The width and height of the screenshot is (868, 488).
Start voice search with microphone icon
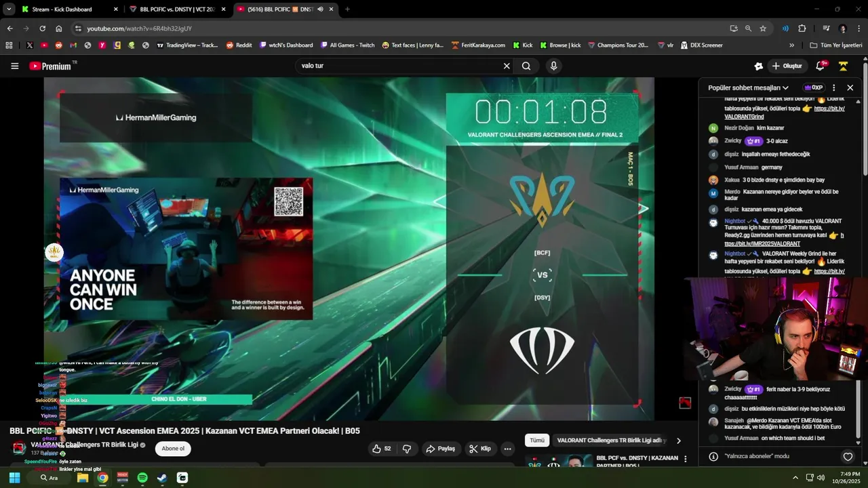tap(554, 66)
